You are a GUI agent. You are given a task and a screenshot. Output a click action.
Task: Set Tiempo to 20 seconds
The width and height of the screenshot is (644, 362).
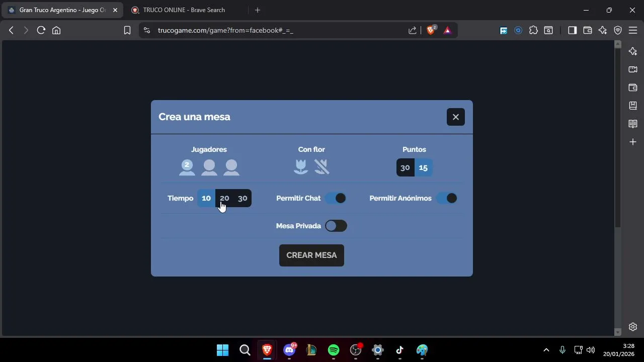pos(224,198)
